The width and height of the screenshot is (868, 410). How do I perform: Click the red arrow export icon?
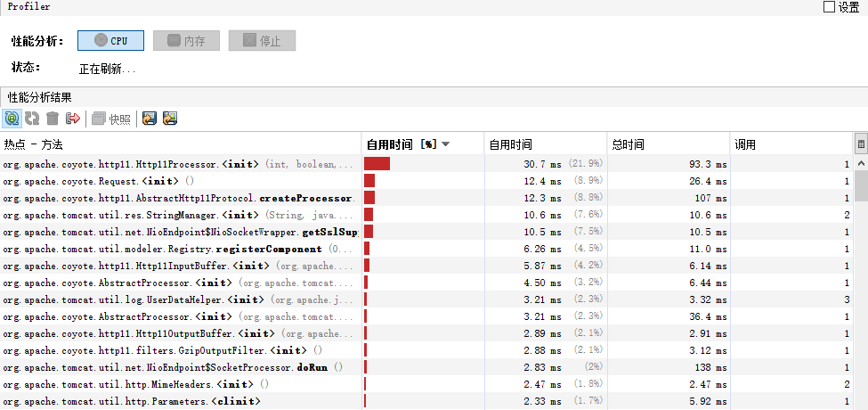[x=73, y=119]
